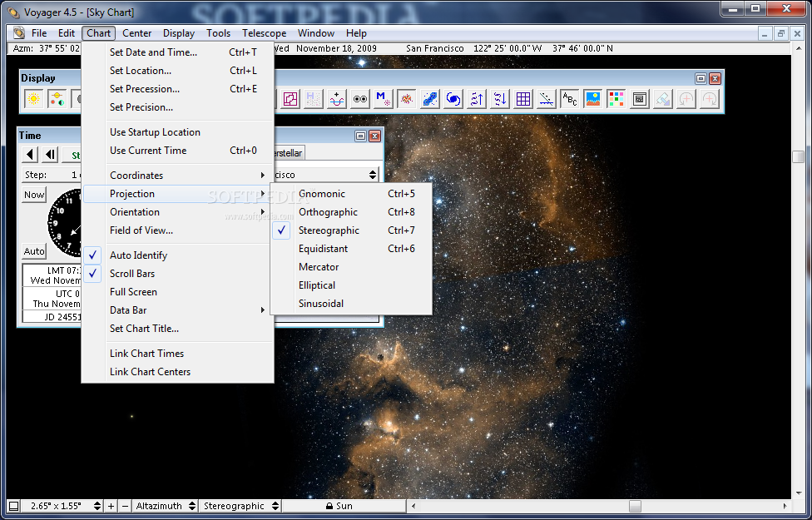Toggle Link Chart Times
The image size is (812, 520).
click(177, 354)
